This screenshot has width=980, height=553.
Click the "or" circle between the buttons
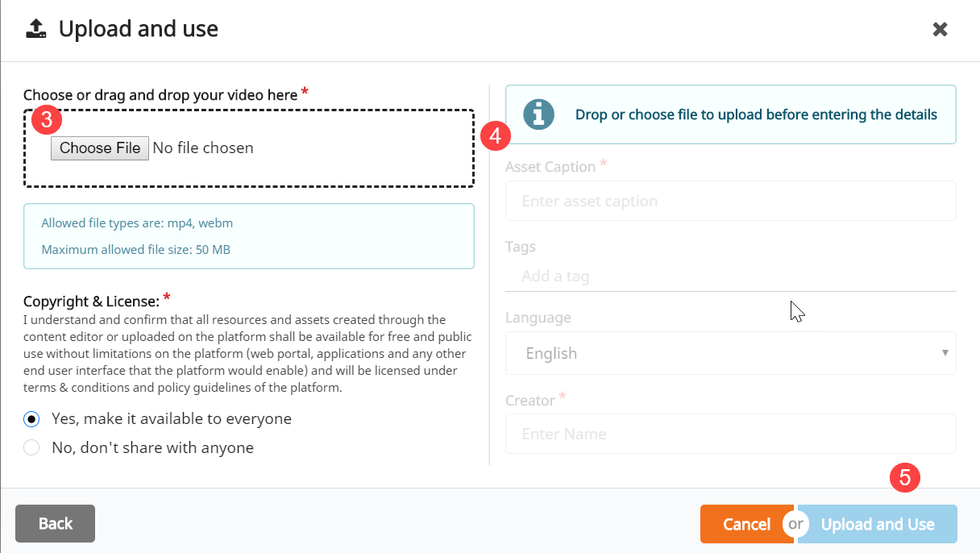[795, 524]
